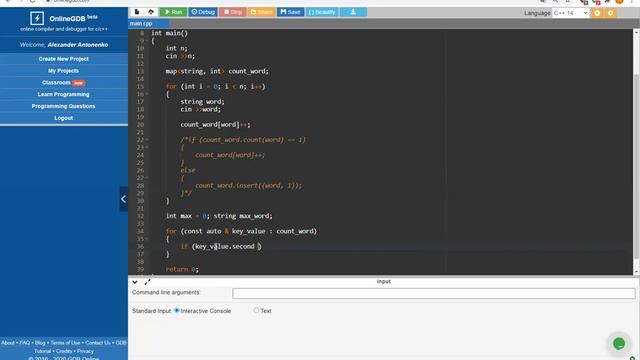Click the Contact Us footer link
640x360 pixels.
click(98, 343)
